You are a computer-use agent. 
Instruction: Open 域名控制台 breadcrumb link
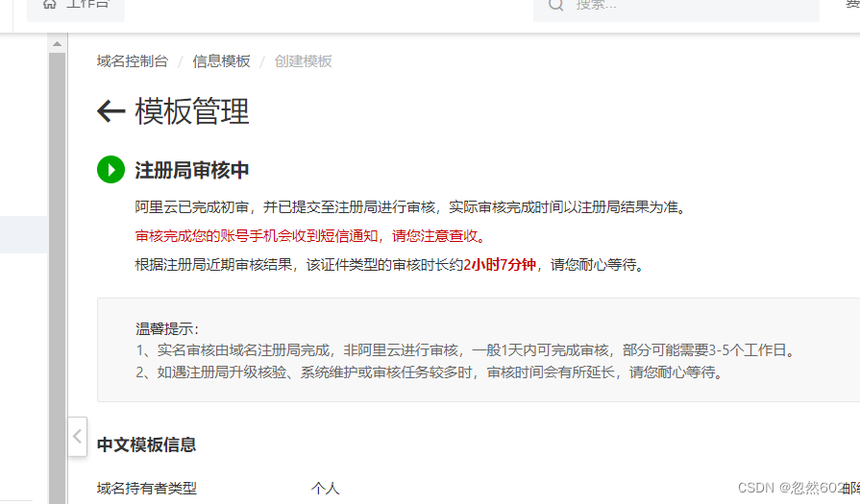coord(133,61)
